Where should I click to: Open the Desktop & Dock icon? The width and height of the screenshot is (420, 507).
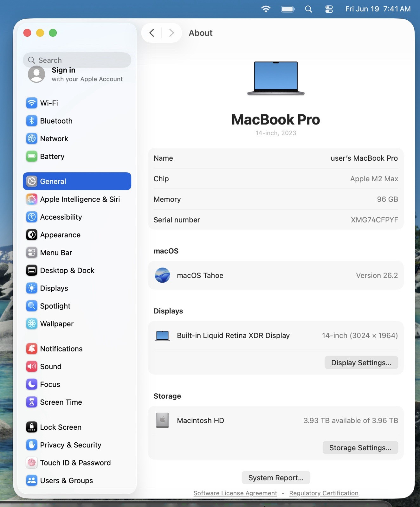coord(31,270)
